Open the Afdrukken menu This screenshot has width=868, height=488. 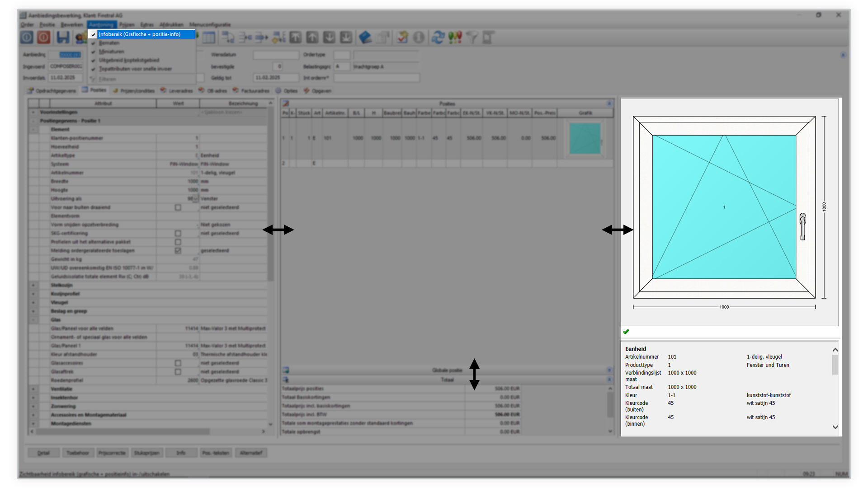[x=171, y=25]
